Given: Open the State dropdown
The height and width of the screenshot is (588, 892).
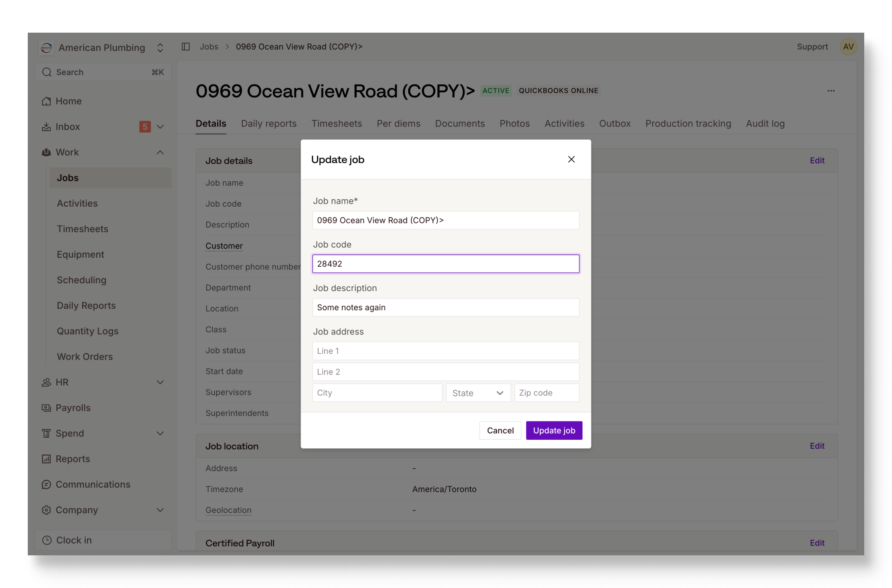Looking at the screenshot, I should pos(478,393).
